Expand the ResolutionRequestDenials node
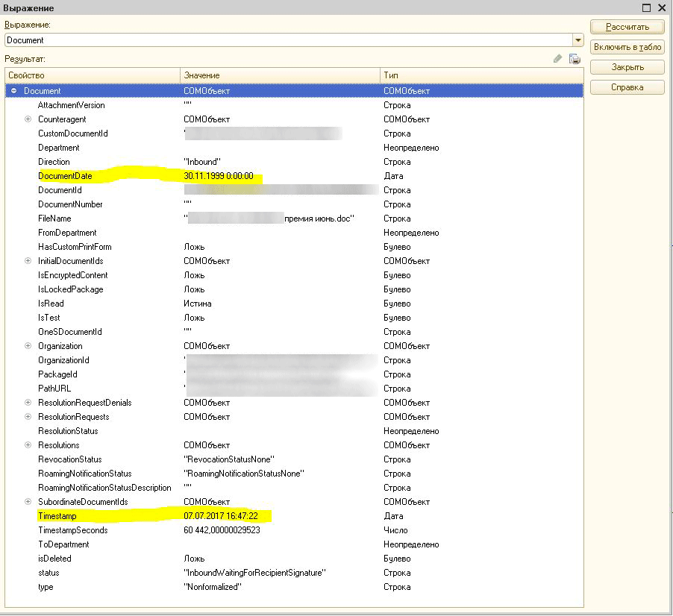The image size is (673, 616). (x=26, y=402)
